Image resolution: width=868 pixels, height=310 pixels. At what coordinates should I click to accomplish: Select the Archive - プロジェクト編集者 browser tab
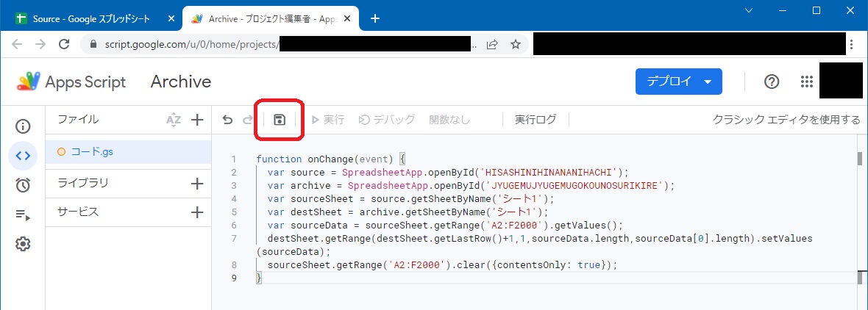click(x=269, y=18)
